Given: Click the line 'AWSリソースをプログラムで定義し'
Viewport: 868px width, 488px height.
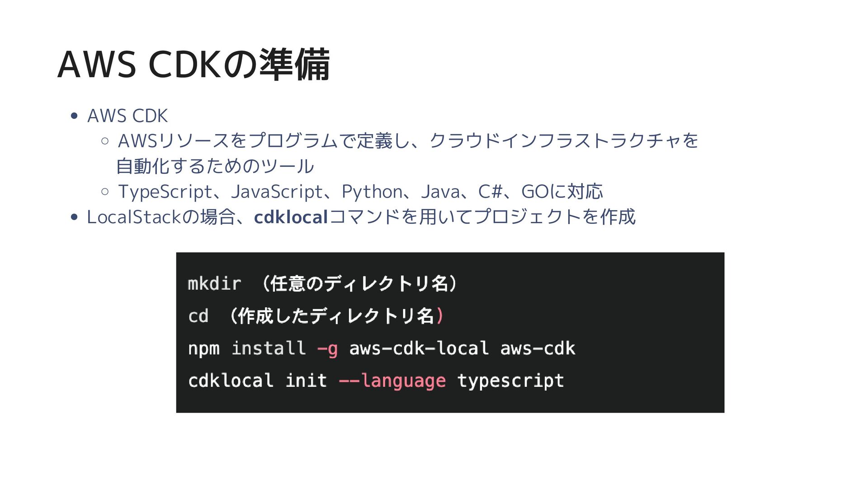Looking at the screenshot, I should [x=408, y=141].
